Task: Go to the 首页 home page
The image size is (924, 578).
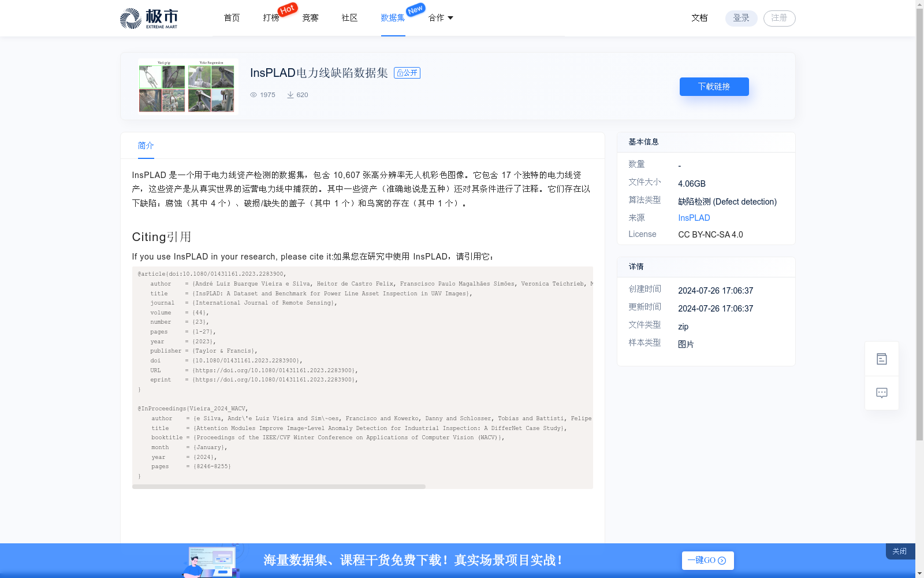Action: pos(232,18)
